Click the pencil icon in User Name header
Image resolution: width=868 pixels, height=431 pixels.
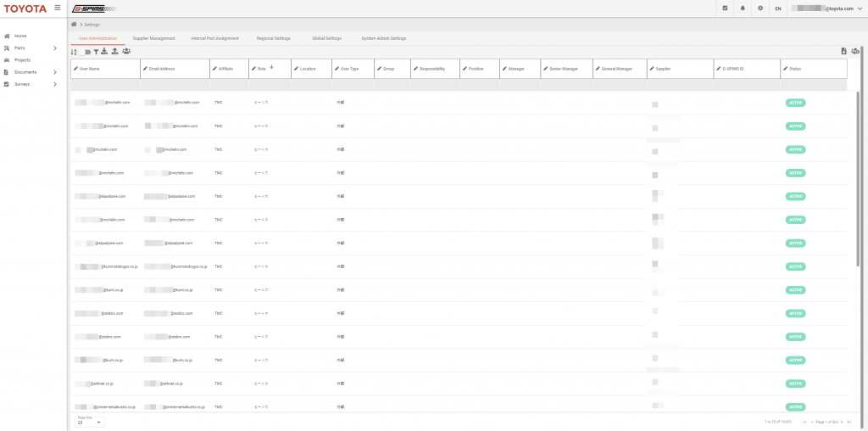point(75,69)
